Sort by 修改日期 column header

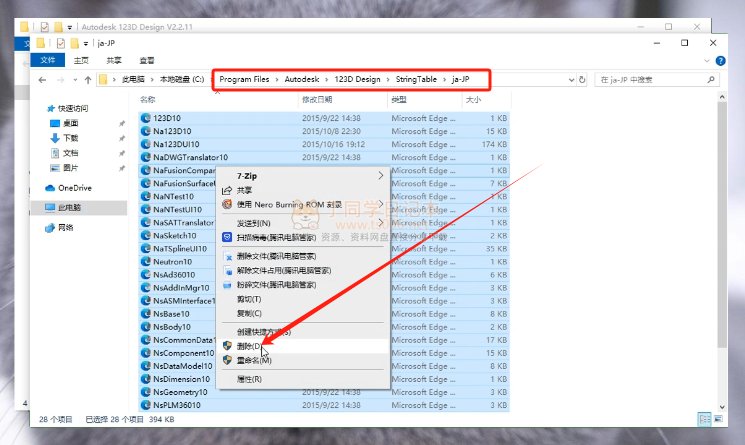click(x=317, y=99)
